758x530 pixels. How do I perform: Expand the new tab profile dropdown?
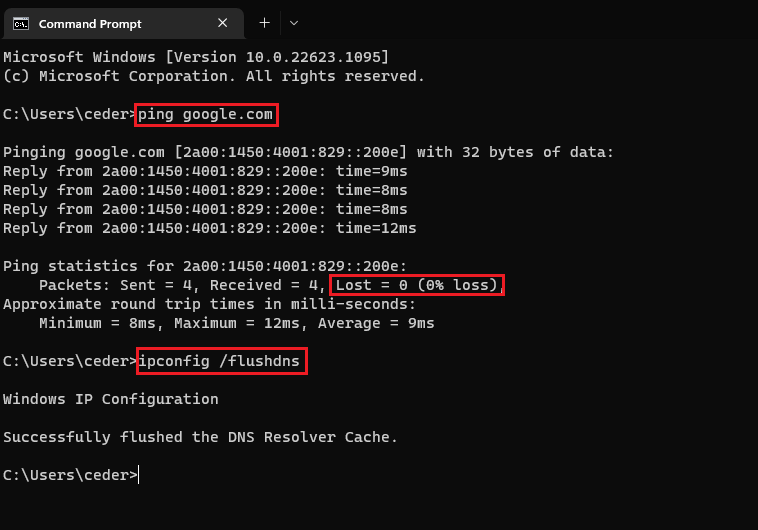[x=293, y=22]
